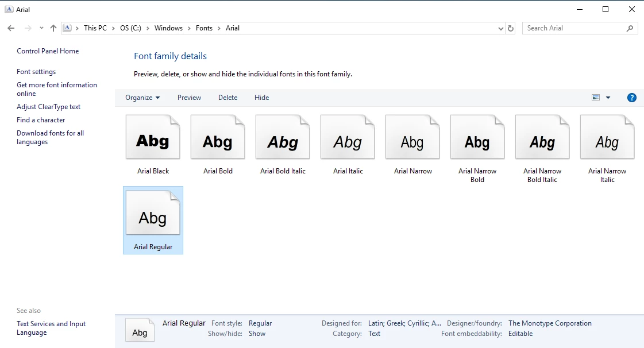
Task: Click the Arial window title icon
Action: [9, 9]
